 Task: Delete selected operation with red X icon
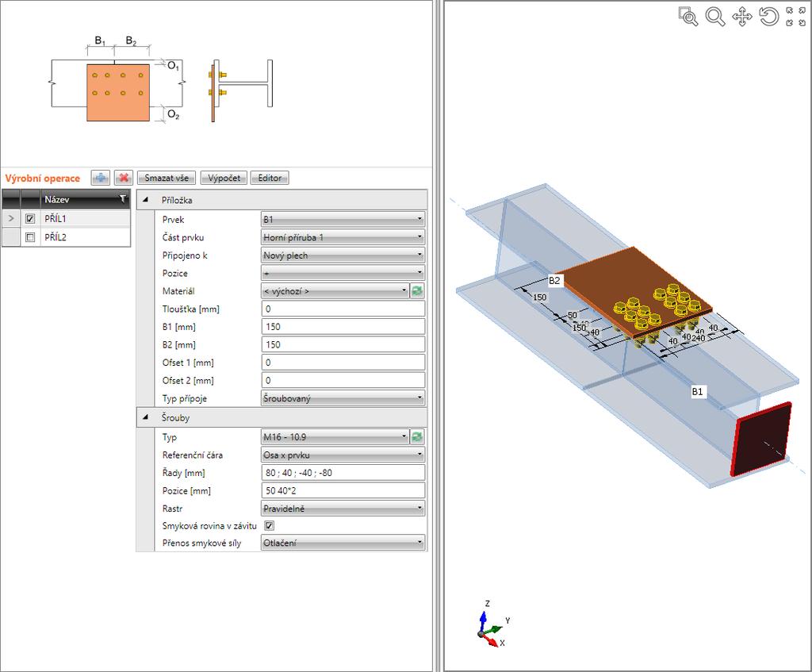click(123, 178)
